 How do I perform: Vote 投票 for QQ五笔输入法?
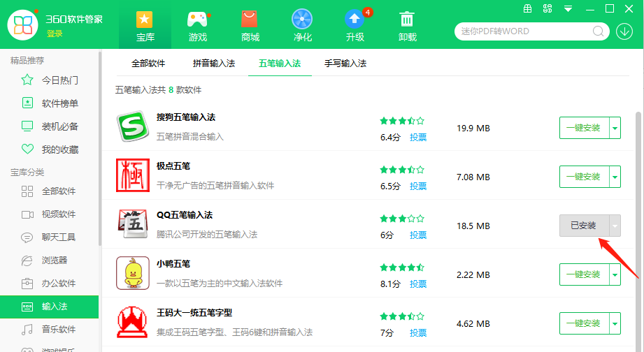418,235
